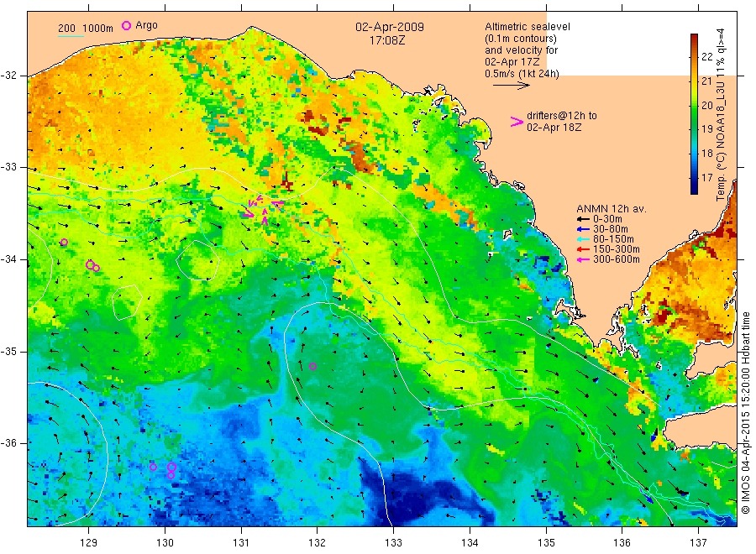Viewport: 756px width, 554px height.
Task: Click the colorbar tick label '17'
Action: click(706, 178)
